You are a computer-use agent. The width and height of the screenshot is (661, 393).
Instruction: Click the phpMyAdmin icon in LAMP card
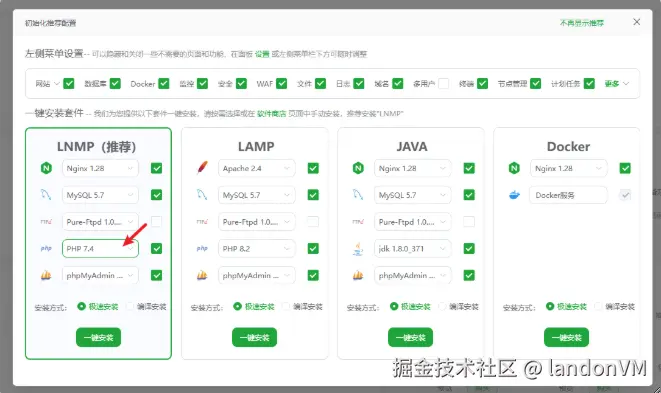coord(202,275)
